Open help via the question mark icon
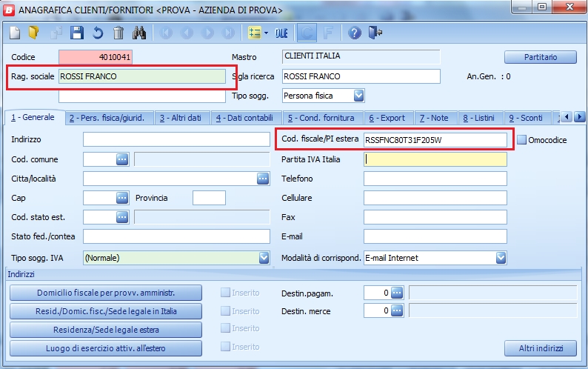588x369 pixels. point(355,33)
